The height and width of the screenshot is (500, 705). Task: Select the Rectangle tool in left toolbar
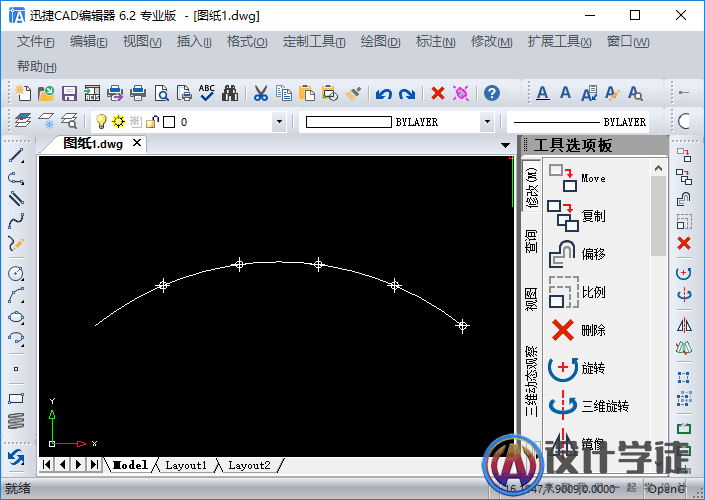16,398
